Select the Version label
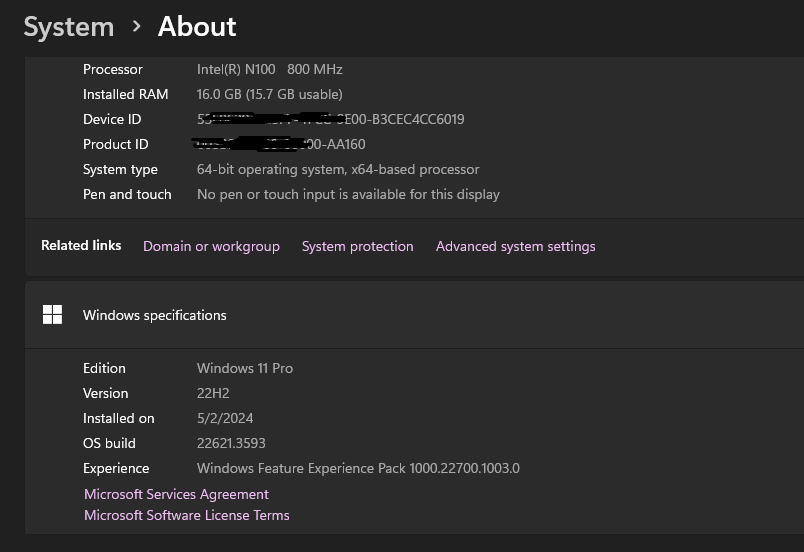 [106, 394]
